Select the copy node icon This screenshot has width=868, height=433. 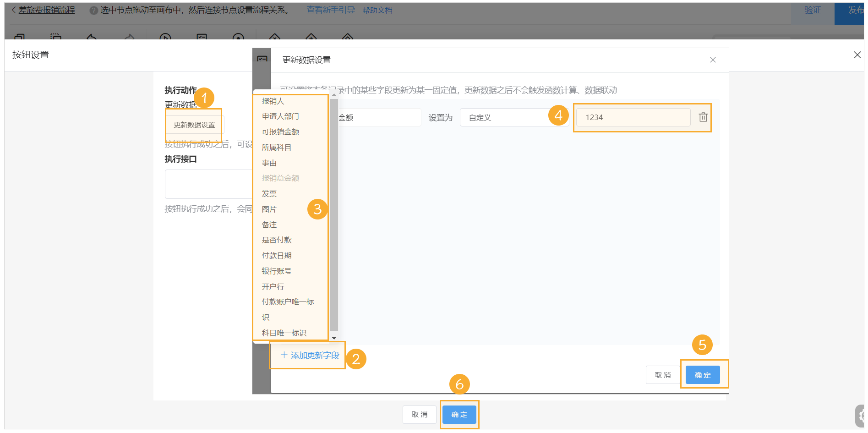[19, 39]
